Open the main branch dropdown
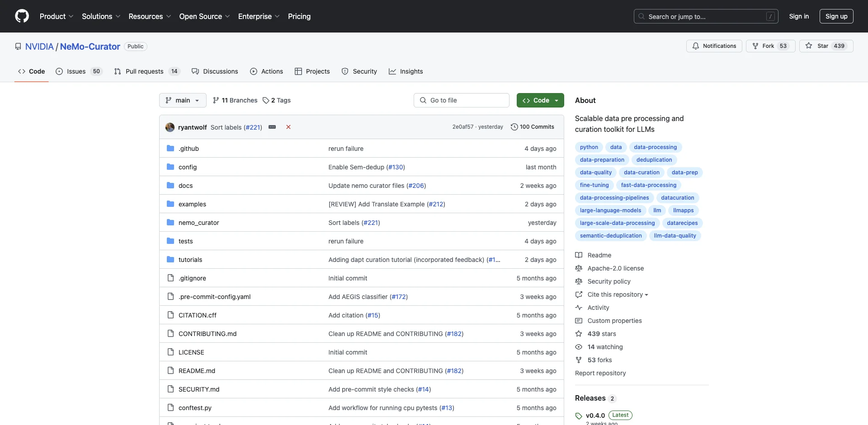Image resolution: width=868 pixels, height=425 pixels. 183,100
